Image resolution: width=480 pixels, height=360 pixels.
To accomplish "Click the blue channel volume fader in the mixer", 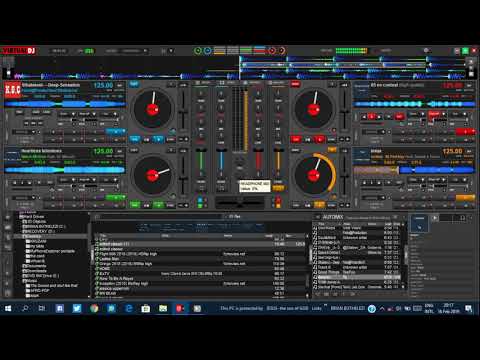I will tap(220, 163).
